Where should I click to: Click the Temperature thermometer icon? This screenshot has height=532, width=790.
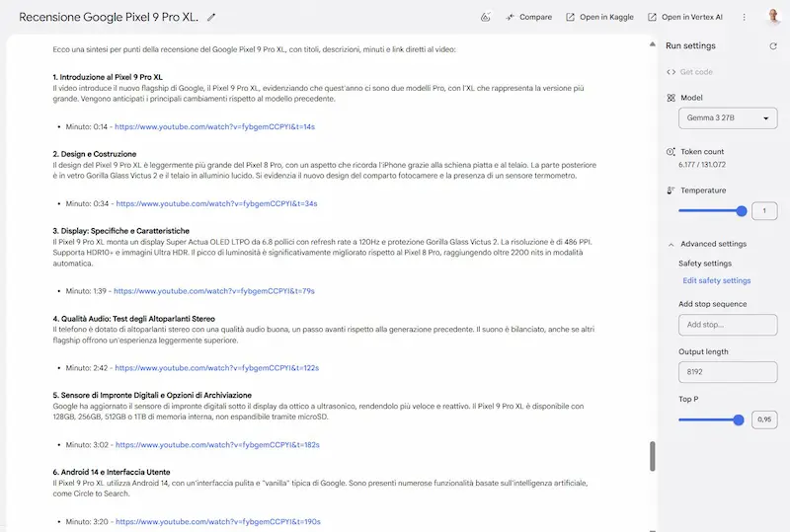pyautogui.click(x=671, y=190)
